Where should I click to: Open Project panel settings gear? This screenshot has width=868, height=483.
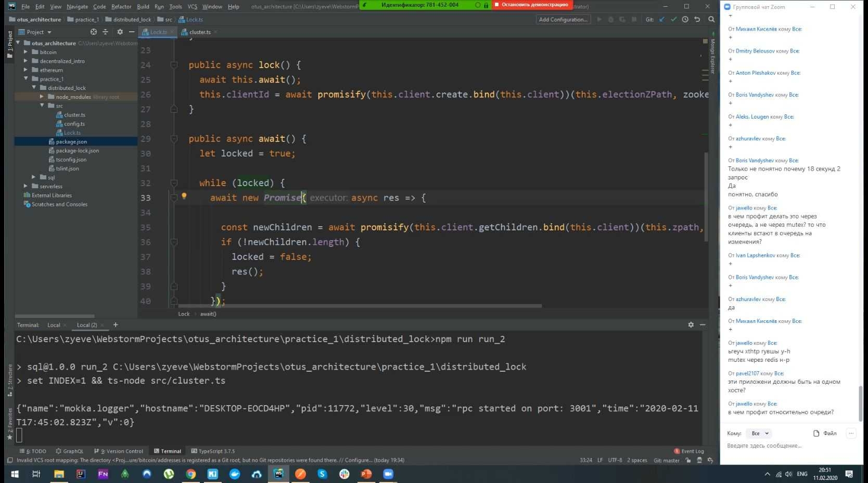[120, 32]
